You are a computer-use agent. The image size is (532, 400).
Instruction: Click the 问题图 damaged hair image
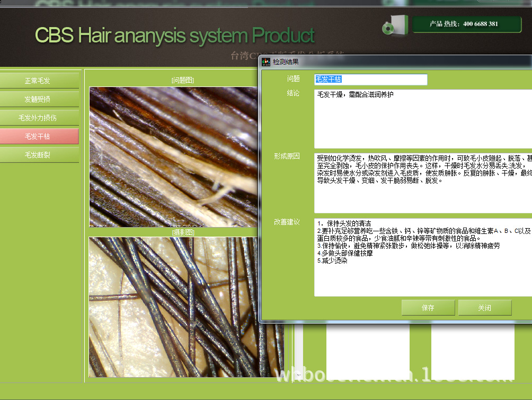click(x=173, y=157)
